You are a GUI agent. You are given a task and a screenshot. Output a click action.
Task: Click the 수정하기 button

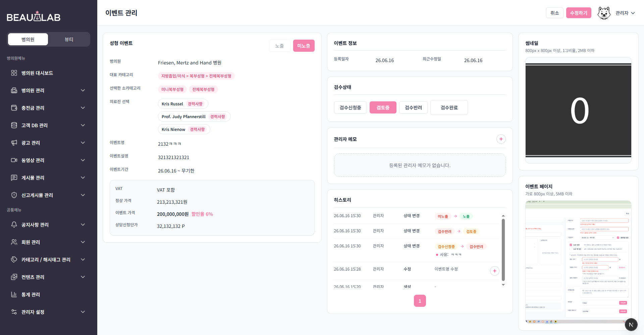pos(579,13)
